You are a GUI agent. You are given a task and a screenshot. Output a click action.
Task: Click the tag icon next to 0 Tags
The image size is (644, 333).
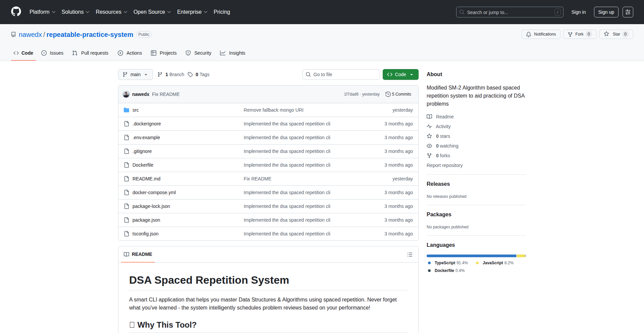tap(190, 74)
